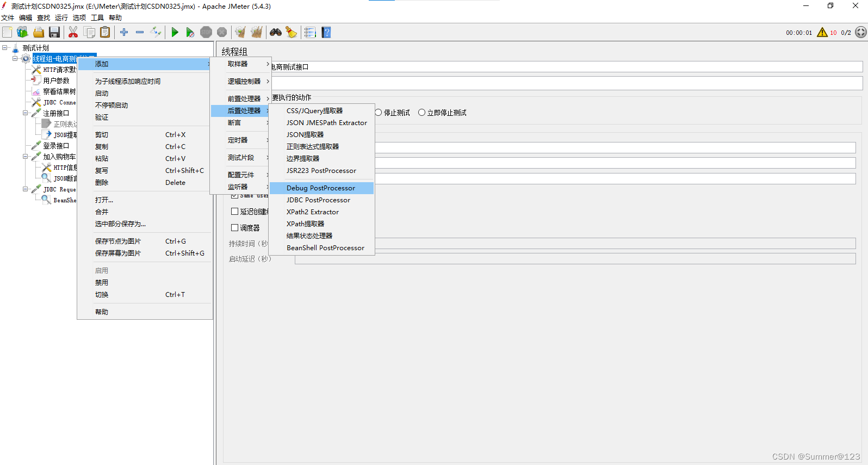Viewport: 868px width, 465px height.
Task: Select the 登录接口 tree item
Action: 56,146
